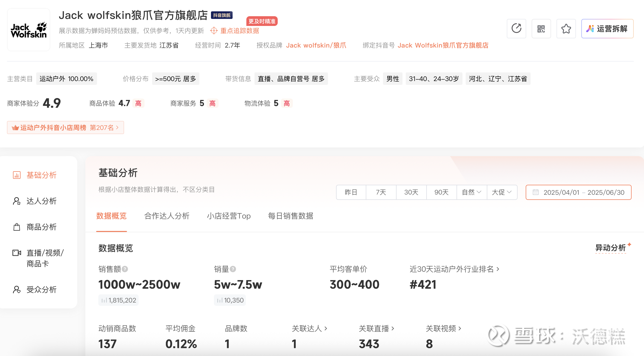
Task: Switch to 每日销售数据 tab
Action: [x=290, y=216]
